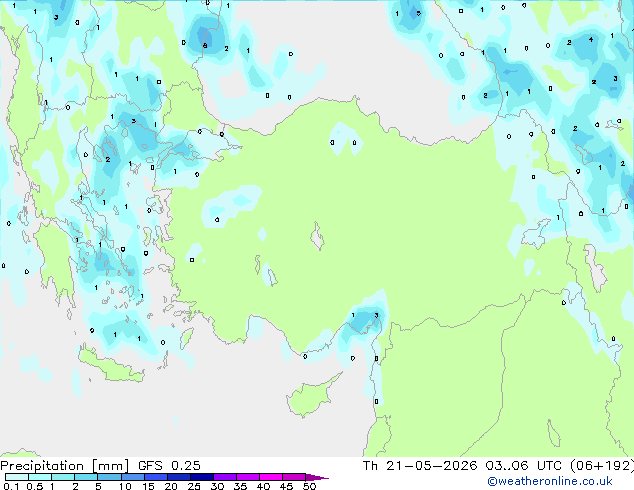Pick the 40–45 mm magenta legend swatch
This screenshot has height=490, width=634.
pyautogui.click(x=271, y=477)
